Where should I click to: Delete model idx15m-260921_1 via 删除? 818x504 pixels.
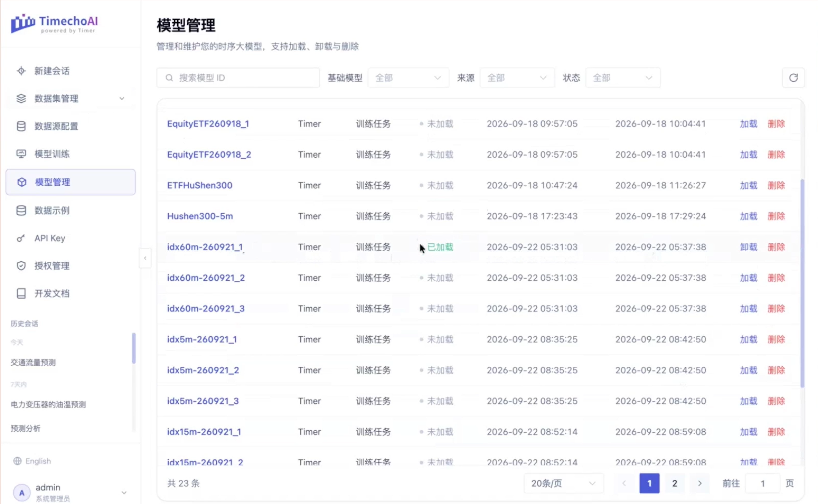point(776,432)
